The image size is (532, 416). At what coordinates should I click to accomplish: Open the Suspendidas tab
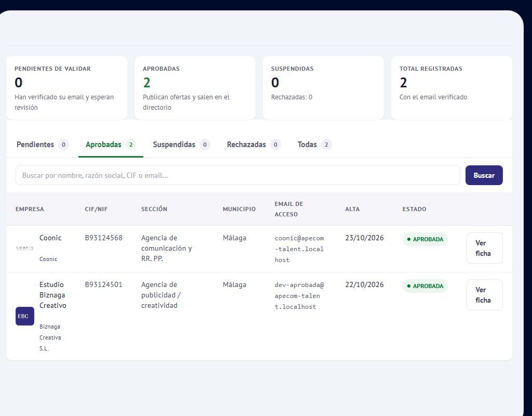point(181,145)
